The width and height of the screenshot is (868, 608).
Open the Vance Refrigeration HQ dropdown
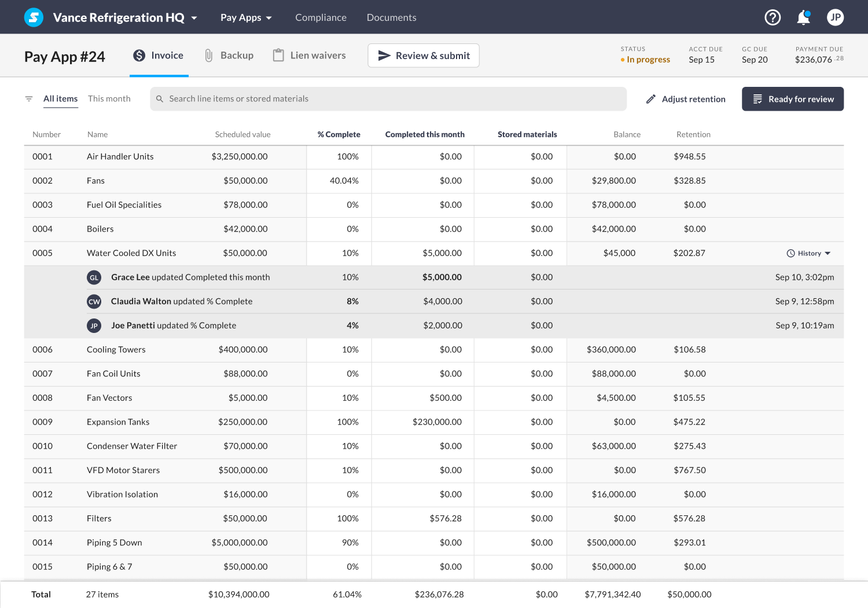tap(124, 17)
